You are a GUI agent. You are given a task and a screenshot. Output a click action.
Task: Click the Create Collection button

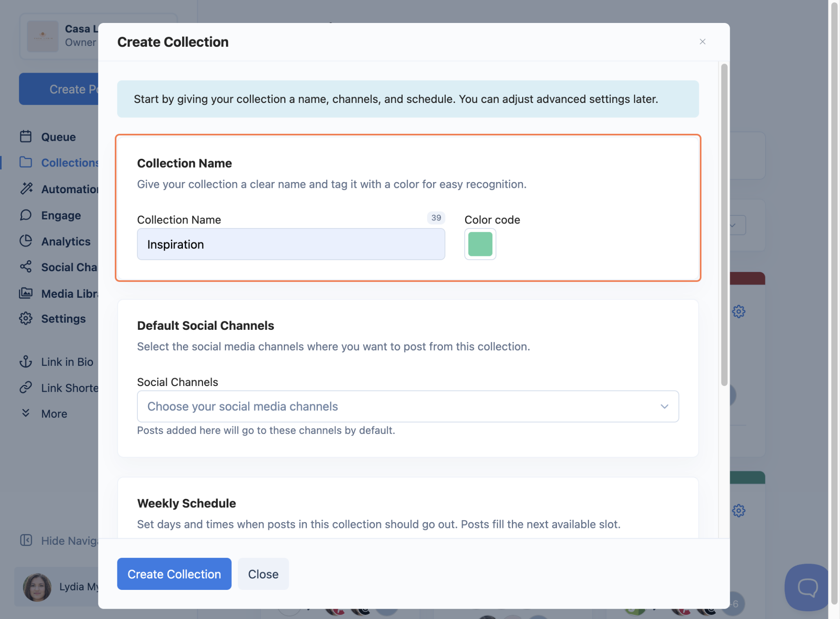click(x=174, y=573)
